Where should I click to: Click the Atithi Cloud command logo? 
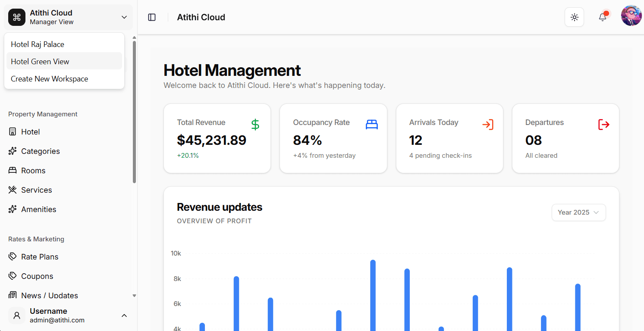pyautogui.click(x=16, y=17)
